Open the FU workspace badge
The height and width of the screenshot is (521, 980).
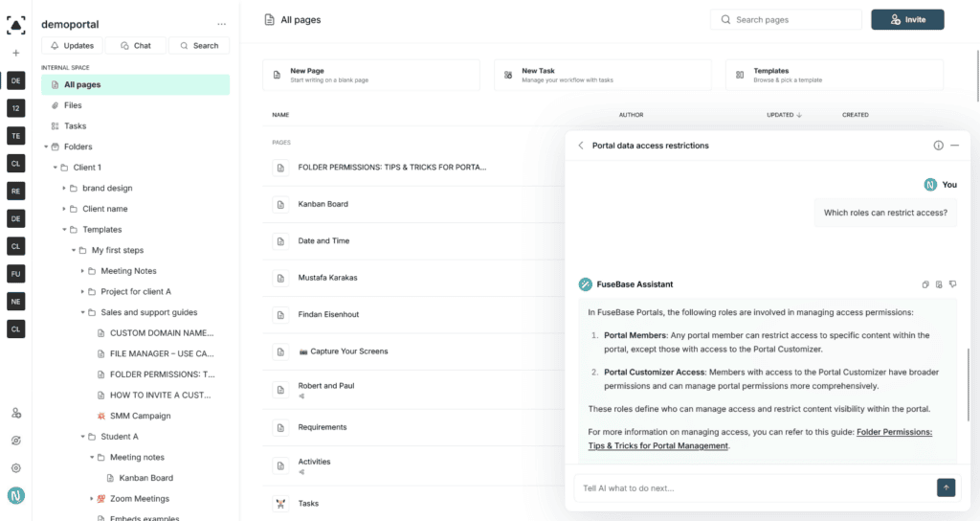tap(15, 274)
